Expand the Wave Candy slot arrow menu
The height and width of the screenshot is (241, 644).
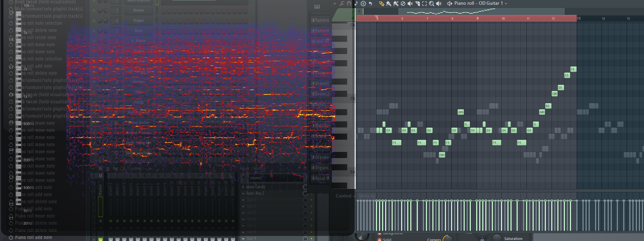click(243, 187)
